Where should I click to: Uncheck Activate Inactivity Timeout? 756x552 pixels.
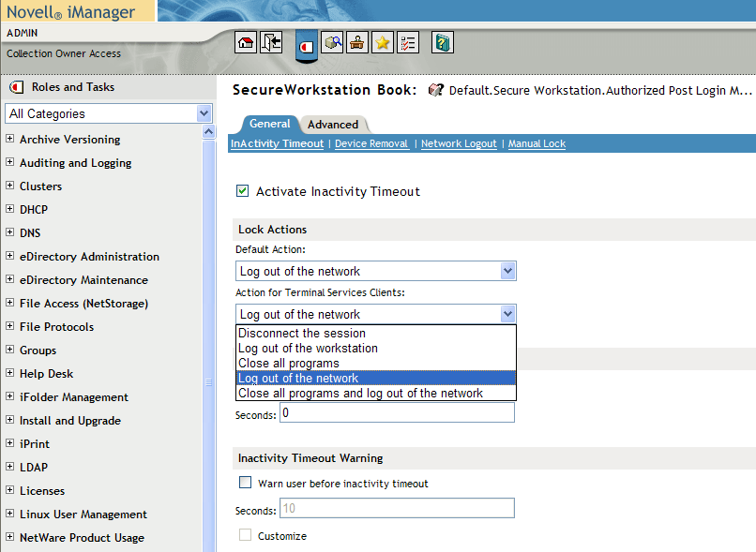[242, 190]
